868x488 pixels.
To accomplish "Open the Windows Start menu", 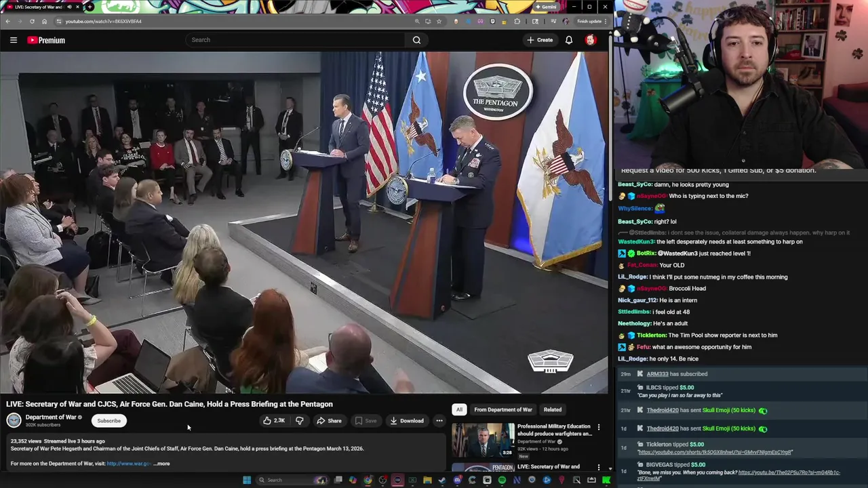I will click(x=248, y=480).
